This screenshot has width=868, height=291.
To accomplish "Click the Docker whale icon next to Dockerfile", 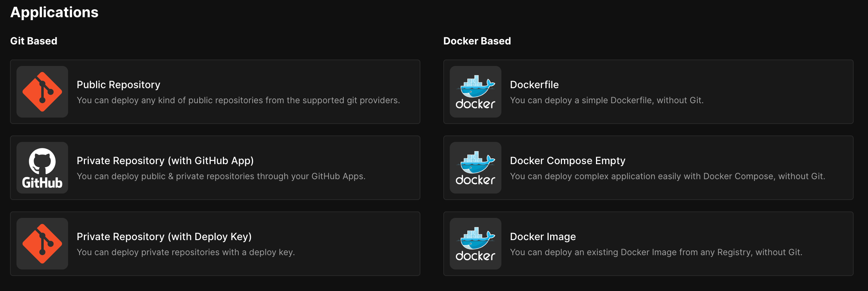I will tap(475, 92).
